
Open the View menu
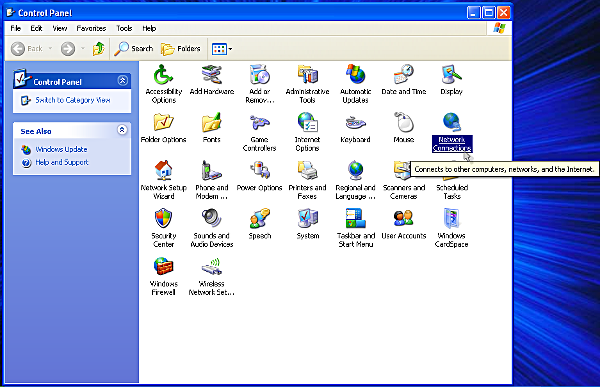point(60,28)
